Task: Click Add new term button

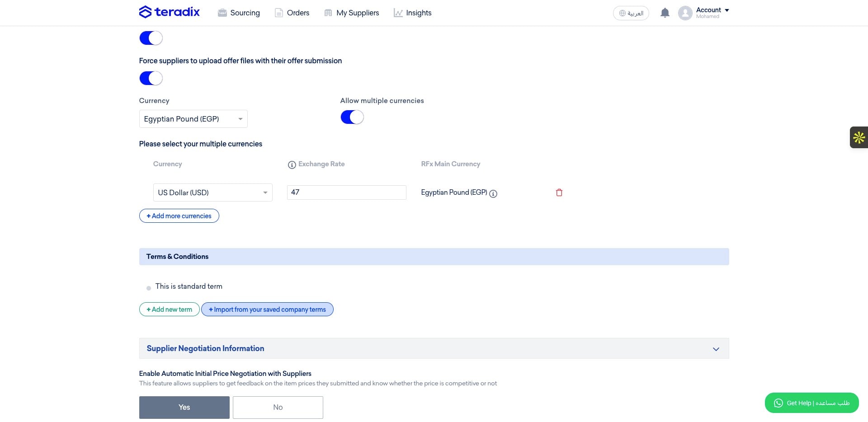Action: (169, 309)
